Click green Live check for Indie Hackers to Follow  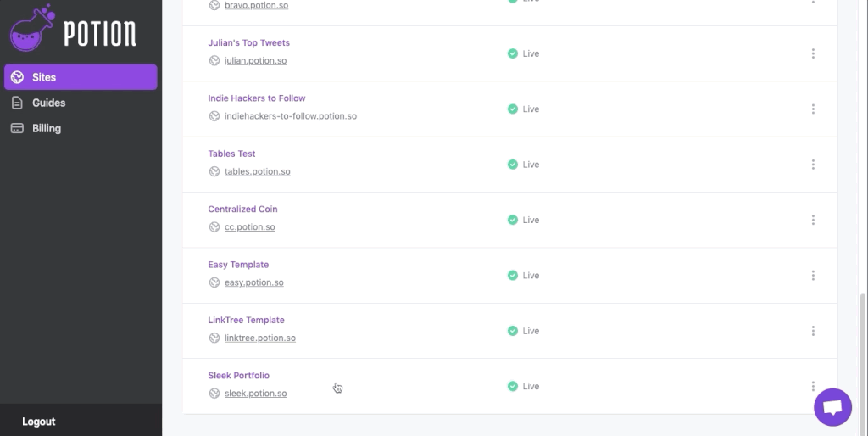coord(513,109)
